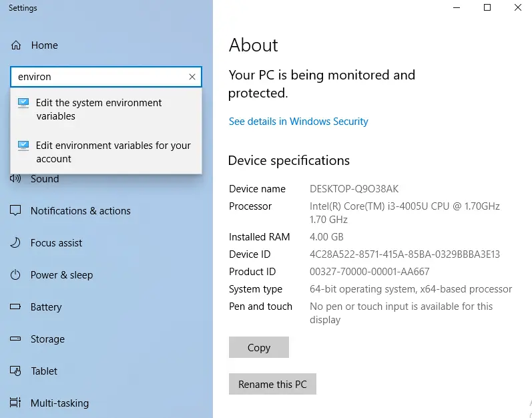Go to Home in Settings sidebar
532x418 pixels.
click(x=45, y=45)
